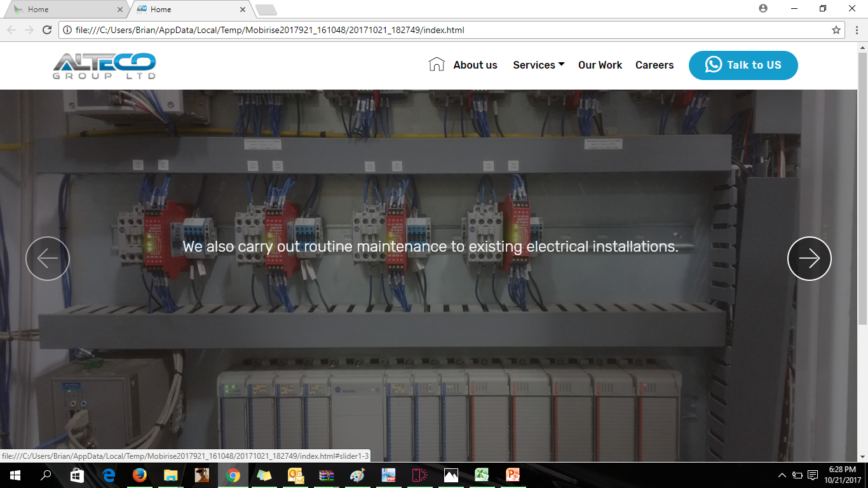Open the Photos app from the taskbar
The height and width of the screenshot is (488, 868).
pos(451,475)
